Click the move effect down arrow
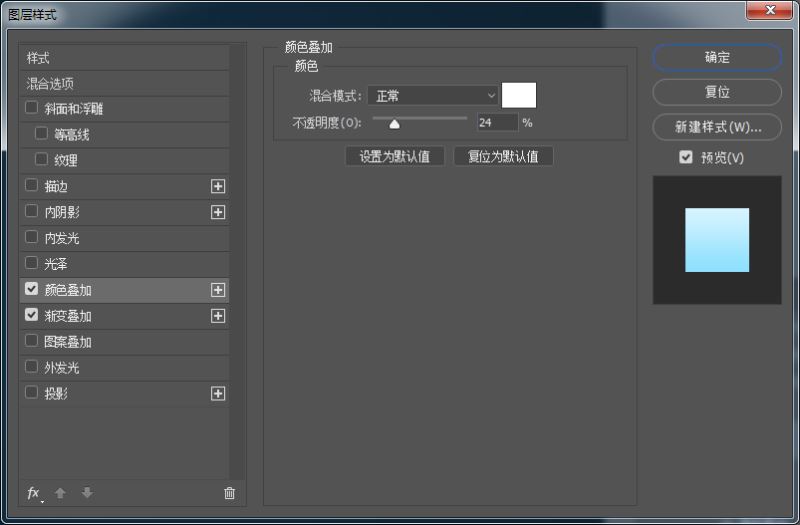The height and width of the screenshot is (525, 800). point(87,493)
